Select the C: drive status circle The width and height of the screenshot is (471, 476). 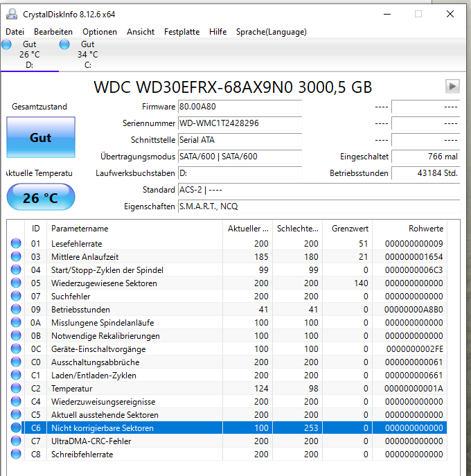64,44
